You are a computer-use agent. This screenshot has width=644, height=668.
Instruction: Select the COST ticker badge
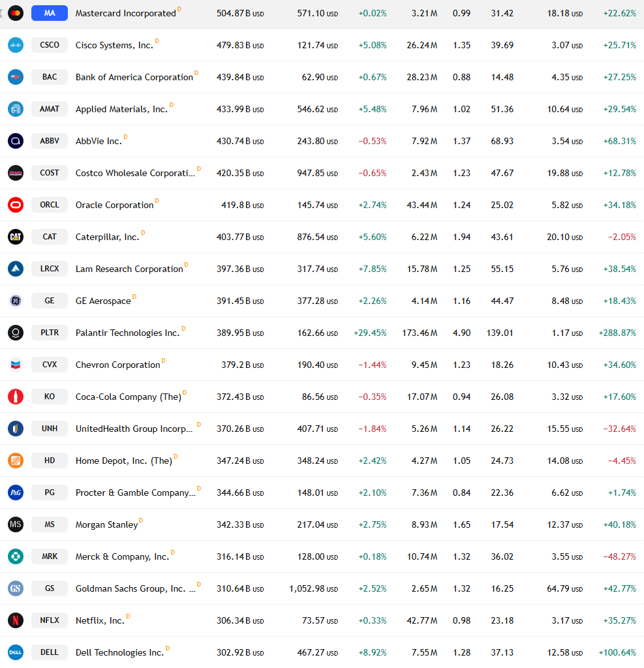tap(50, 173)
